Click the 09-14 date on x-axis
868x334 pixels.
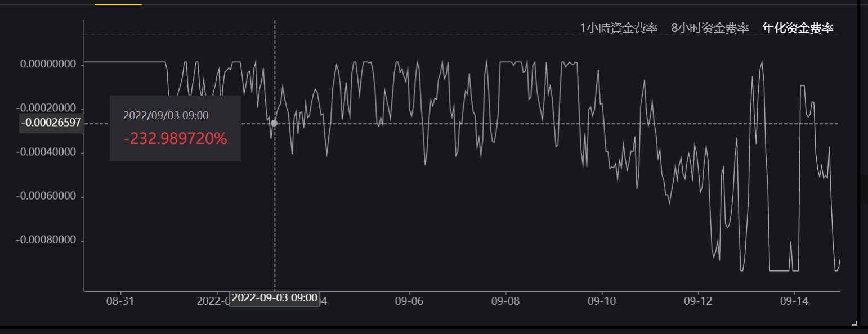(x=794, y=301)
